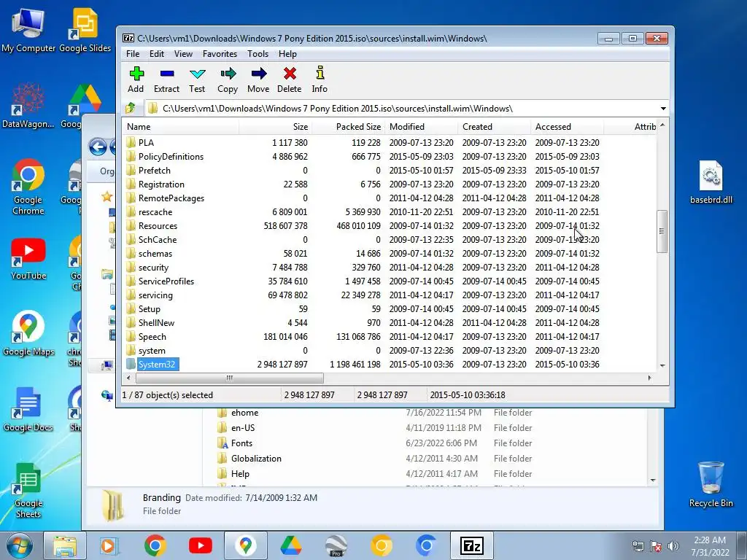
Task: Sort the list by the Size column
Action: coord(275,127)
